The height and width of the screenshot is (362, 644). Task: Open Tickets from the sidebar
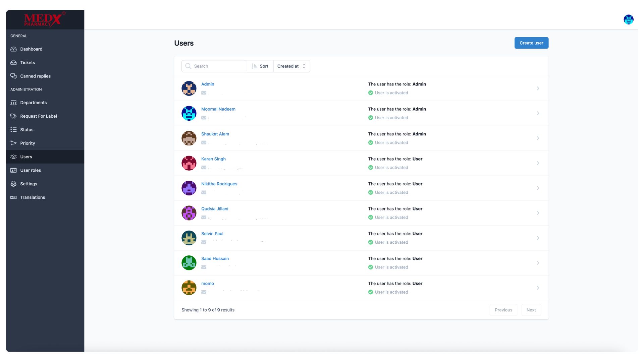point(45,63)
